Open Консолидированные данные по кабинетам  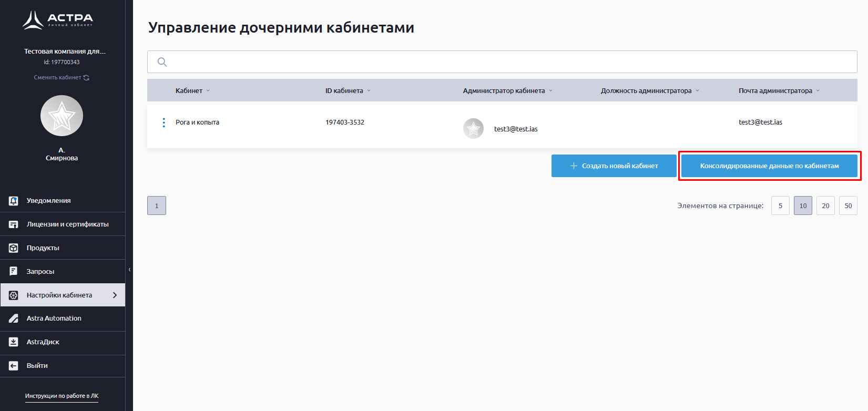click(769, 166)
